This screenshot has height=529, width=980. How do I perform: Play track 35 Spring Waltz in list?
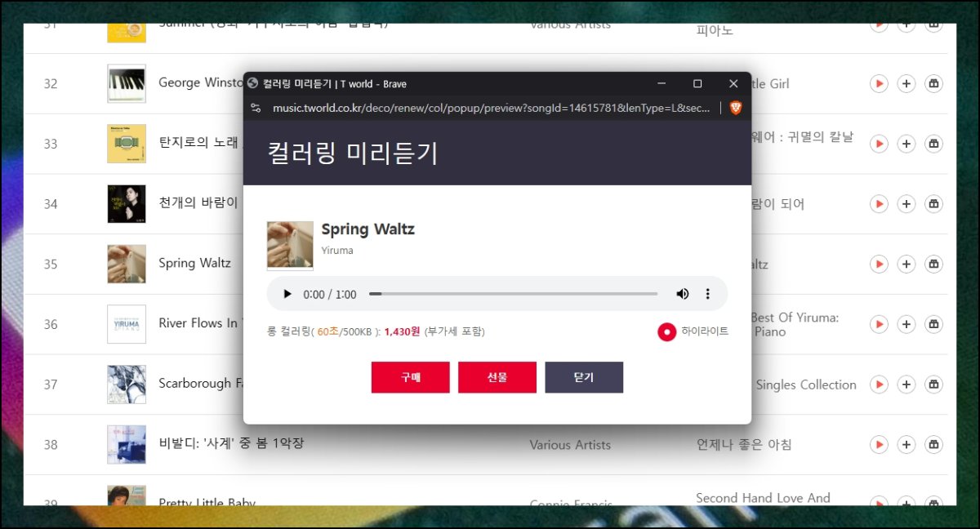click(x=879, y=264)
